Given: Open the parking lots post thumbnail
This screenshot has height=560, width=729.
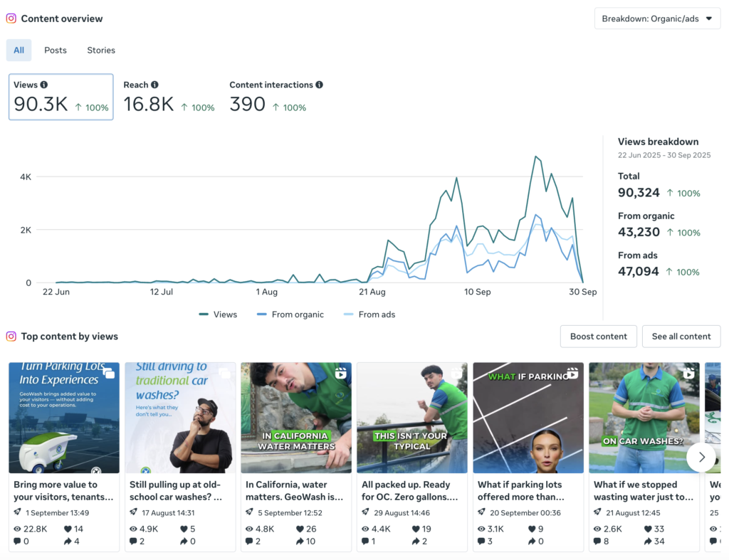Looking at the screenshot, I should click(x=63, y=418).
